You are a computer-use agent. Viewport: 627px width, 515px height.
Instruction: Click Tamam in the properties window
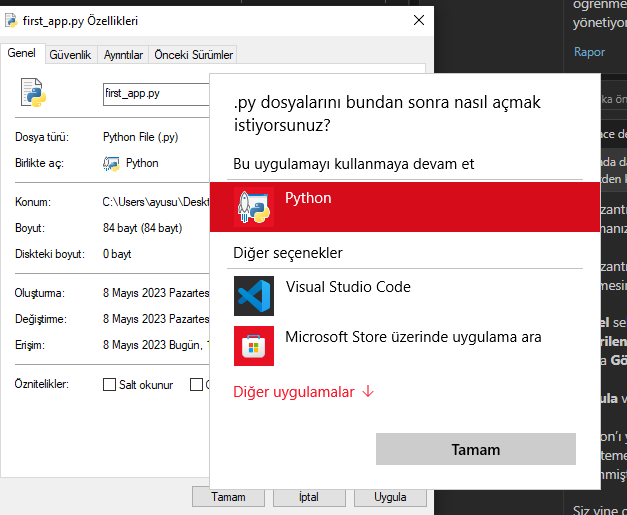[228, 497]
